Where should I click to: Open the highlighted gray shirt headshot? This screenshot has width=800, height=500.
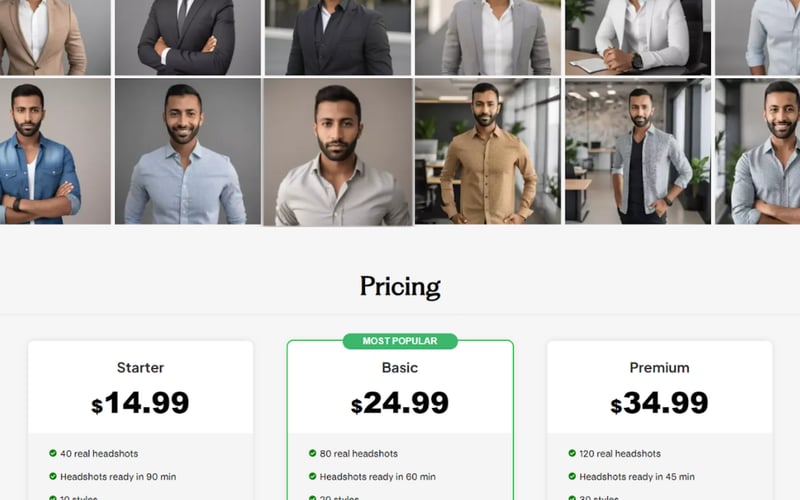click(338, 152)
